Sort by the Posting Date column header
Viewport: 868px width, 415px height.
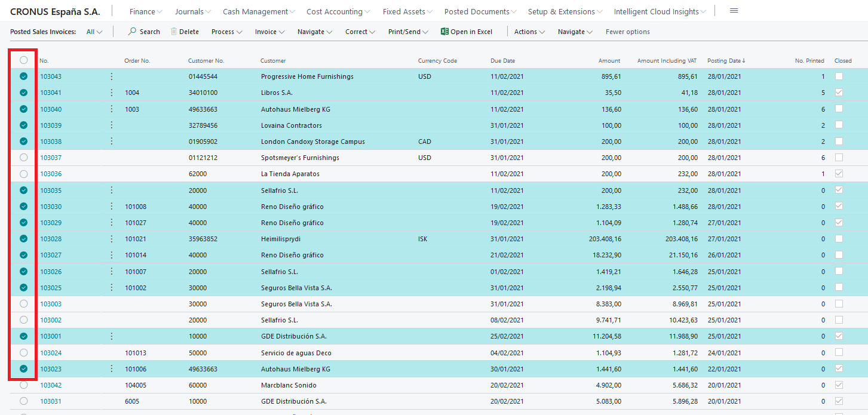pyautogui.click(x=726, y=60)
